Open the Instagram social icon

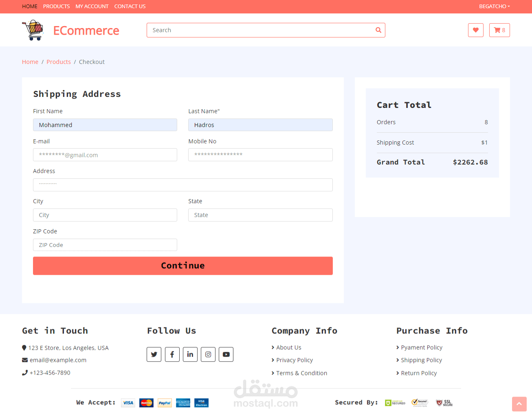tap(208, 354)
